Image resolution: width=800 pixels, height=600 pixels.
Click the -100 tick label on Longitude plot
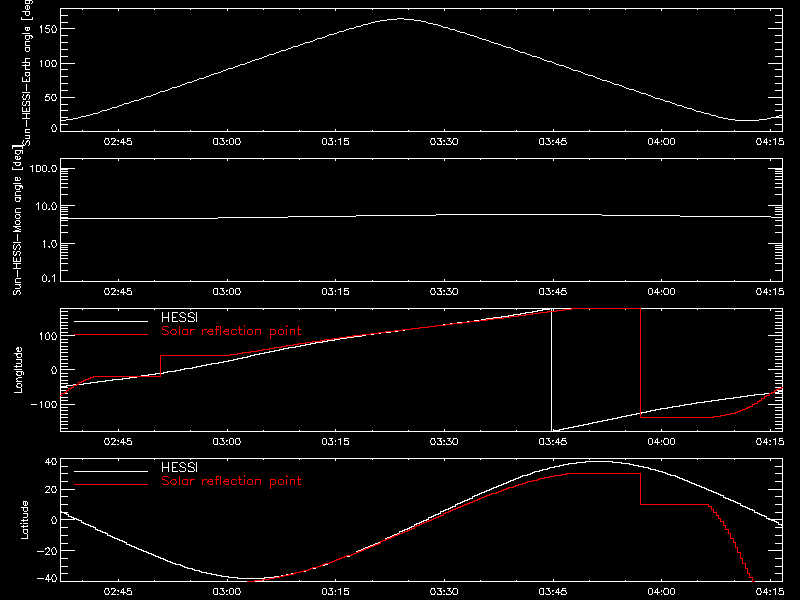point(44,404)
